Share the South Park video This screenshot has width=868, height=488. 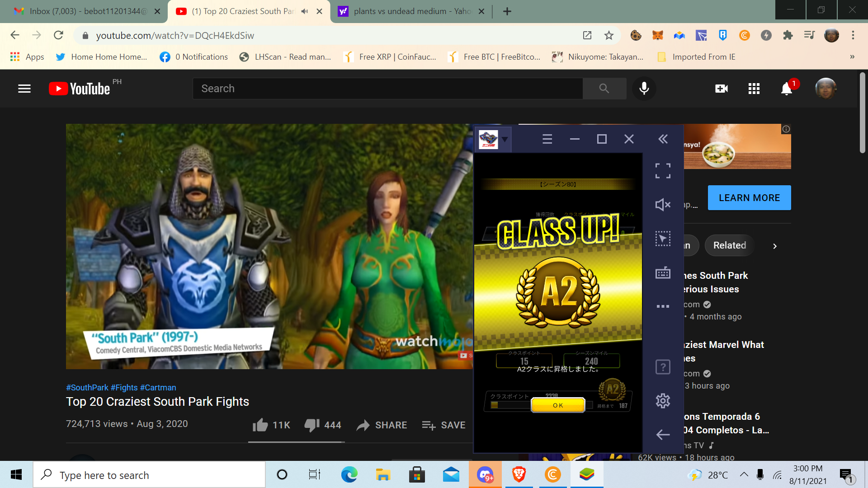click(382, 425)
